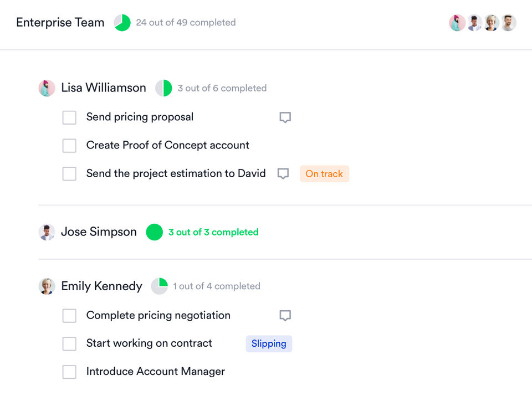Viewport: 532px width, 401px height.
Task: Open comment on Send the project estimation task
Action: 283,174
